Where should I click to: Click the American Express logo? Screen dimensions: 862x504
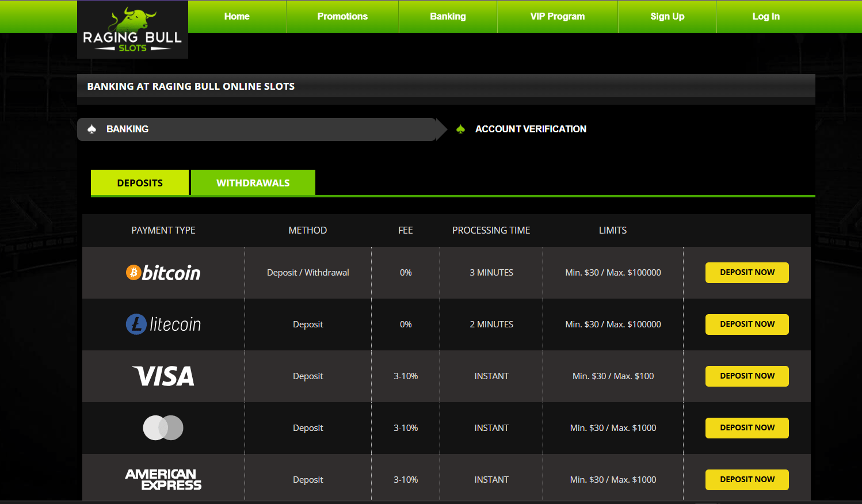pos(163,480)
